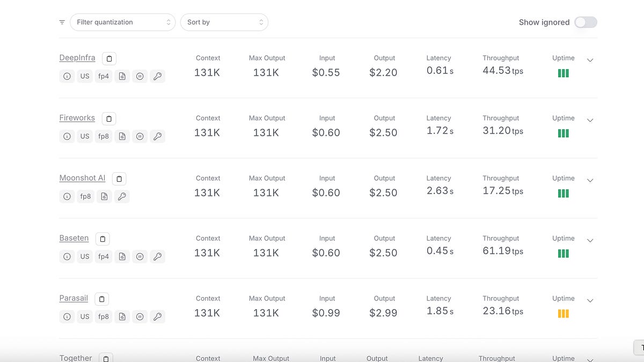Expand the Parasail row chevron

click(590, 300)
